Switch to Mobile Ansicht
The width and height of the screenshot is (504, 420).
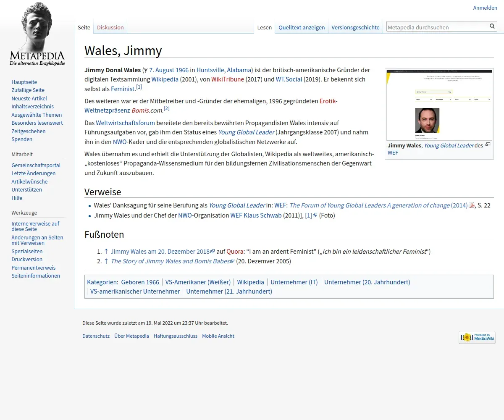218,336
